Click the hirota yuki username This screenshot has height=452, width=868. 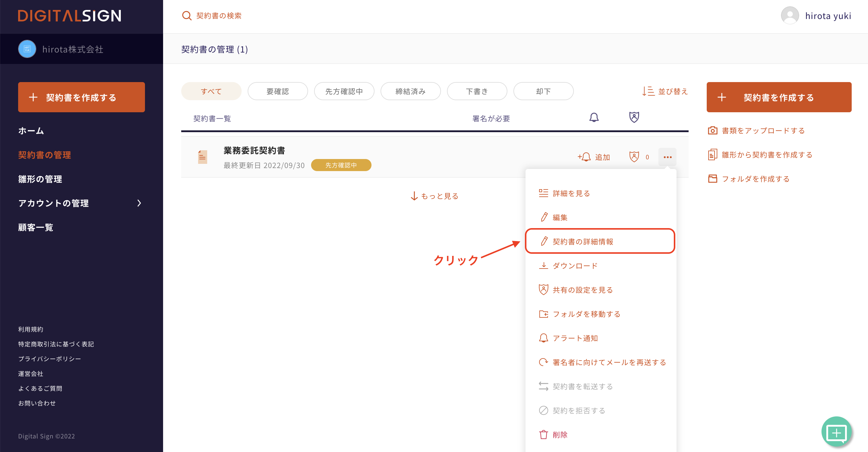828,16
